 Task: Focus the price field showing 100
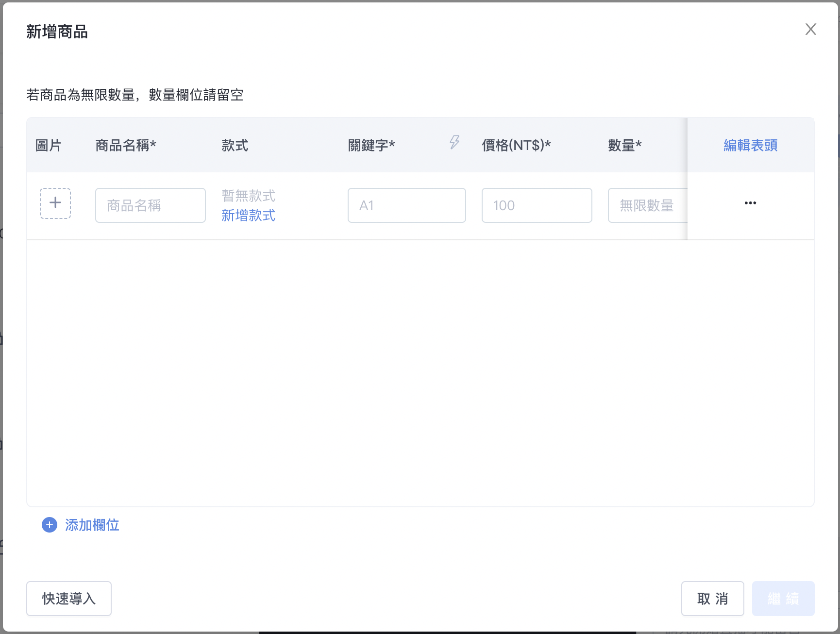click(537, 205)
